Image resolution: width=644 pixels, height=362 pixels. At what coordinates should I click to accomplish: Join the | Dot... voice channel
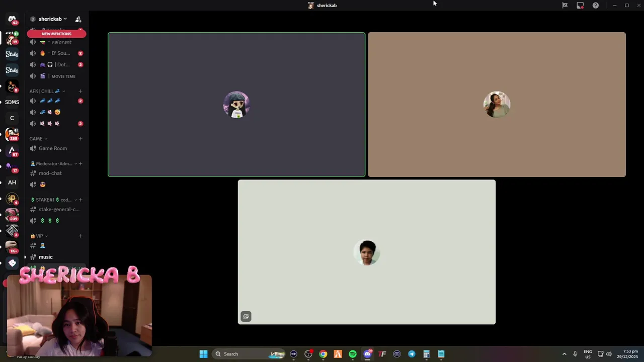(x=56, y=64)
